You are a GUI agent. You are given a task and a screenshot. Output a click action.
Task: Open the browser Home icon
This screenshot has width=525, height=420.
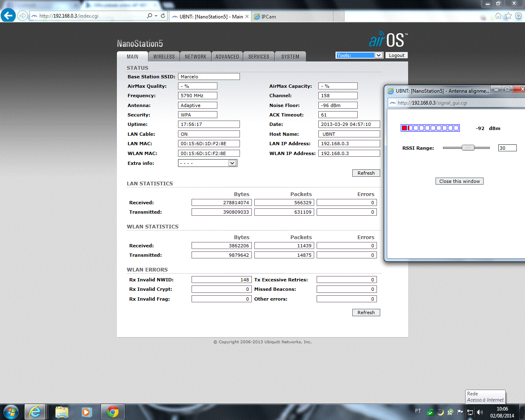(498, 16)
